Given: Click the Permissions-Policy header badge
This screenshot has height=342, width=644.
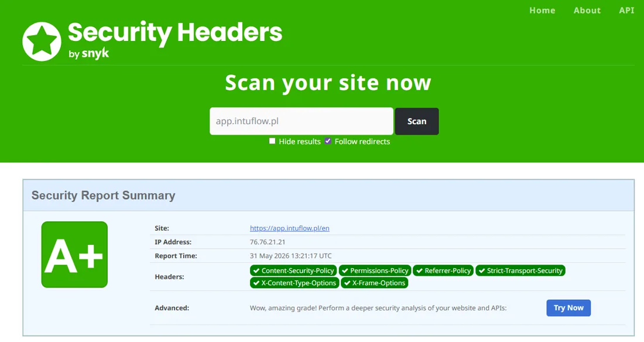Looking at the screenshot, I should pyautogui.click(x=375, y=271).
